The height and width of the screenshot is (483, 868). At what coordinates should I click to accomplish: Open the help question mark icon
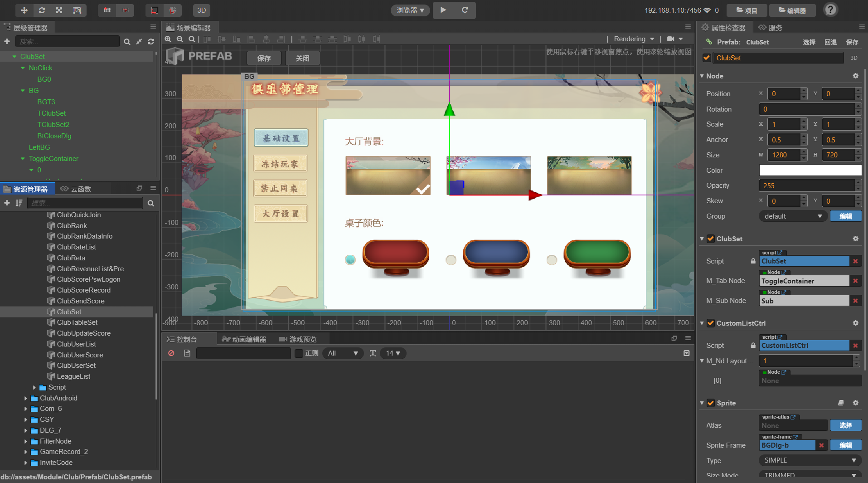coord(830,10)
